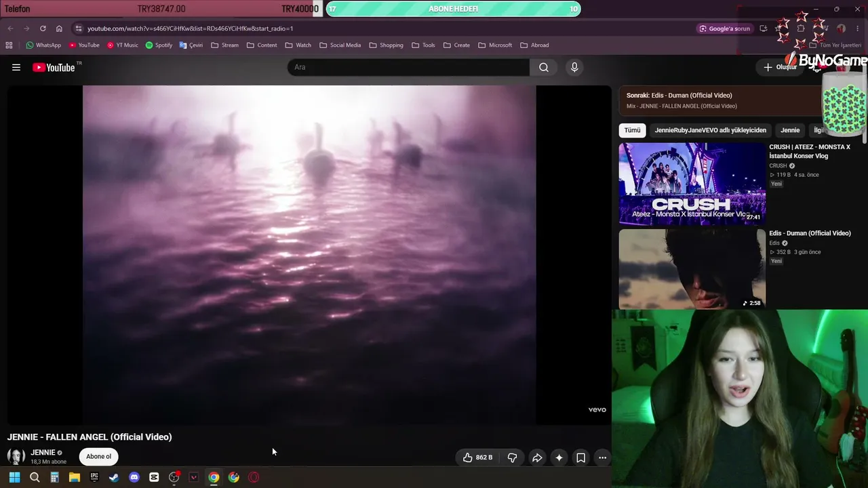Subscribe using the Abone ol button
Screen dimensions: 868x488
(98, 457)
